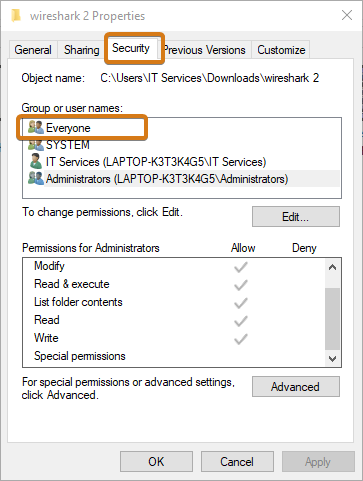Open the Previous Versions tab
This screenshot has width=363, height=481.
coord(205,50)
